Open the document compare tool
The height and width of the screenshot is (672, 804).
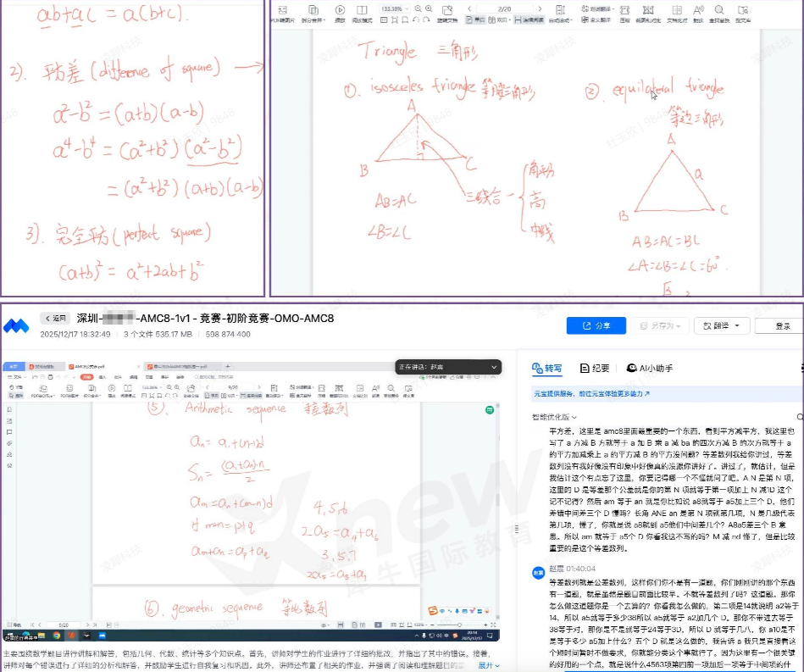pos(677,14)
